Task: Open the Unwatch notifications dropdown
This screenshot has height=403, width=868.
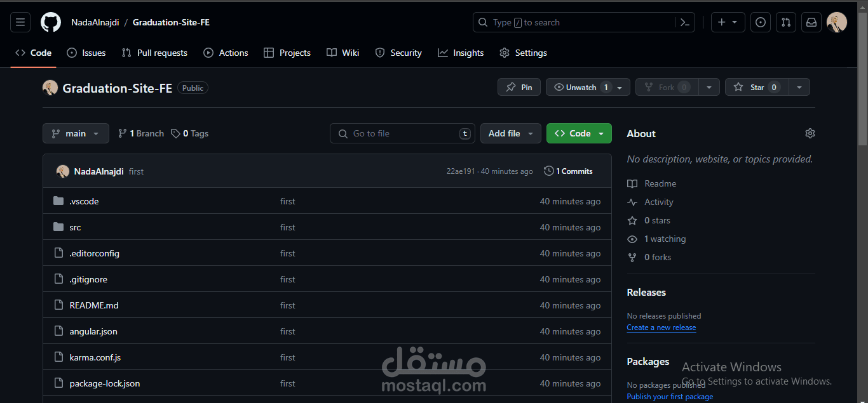Action: tap(588, 88)
